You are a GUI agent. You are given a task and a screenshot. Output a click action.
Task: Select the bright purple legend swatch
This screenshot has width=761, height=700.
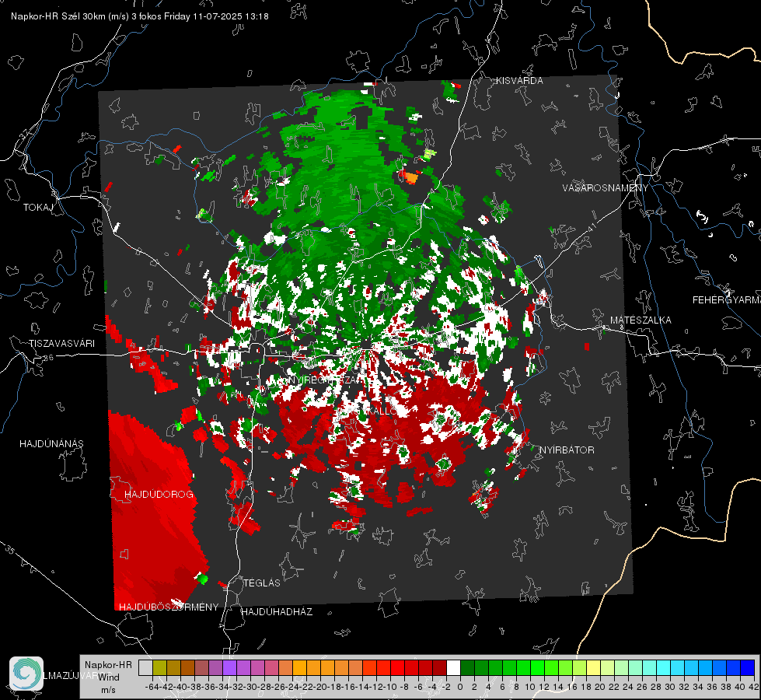point(229,668)
